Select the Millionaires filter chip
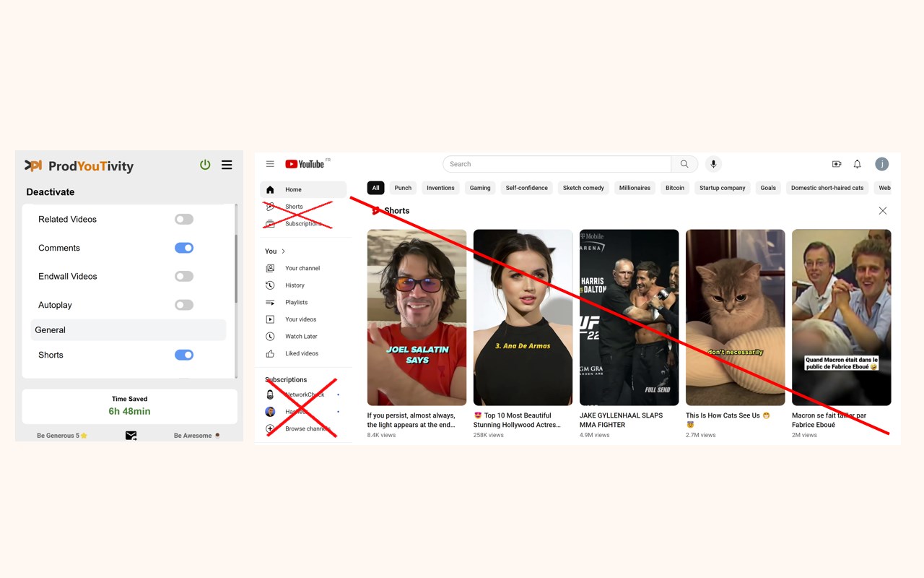This screenshot has height=578, width=924. click(635, 188)
